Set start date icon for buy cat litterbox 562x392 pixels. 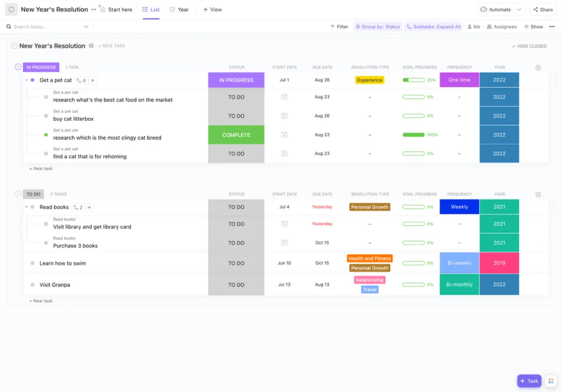284,116
